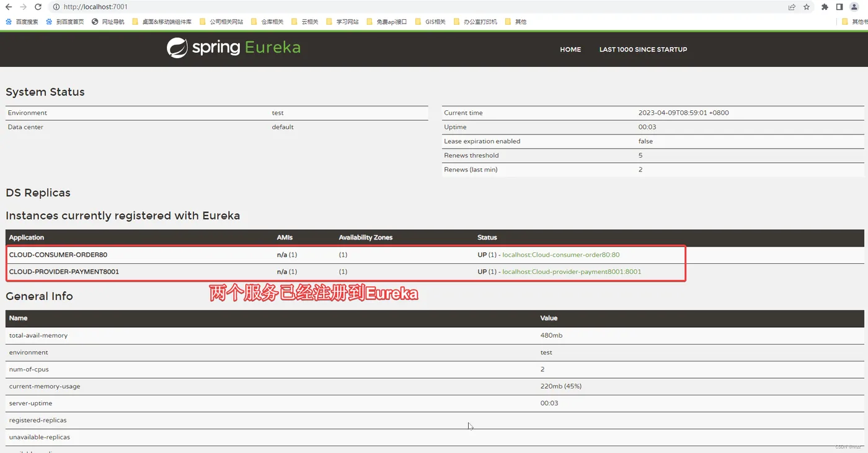Viewport: 868px width, 453px height.
Task: Share this page via the share icon
Action: click(792, 7)
